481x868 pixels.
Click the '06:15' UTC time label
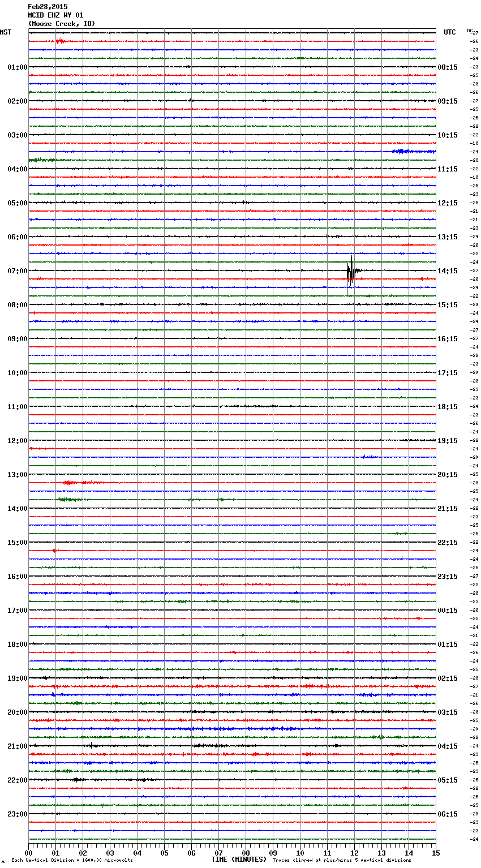(x=448, y=814)
